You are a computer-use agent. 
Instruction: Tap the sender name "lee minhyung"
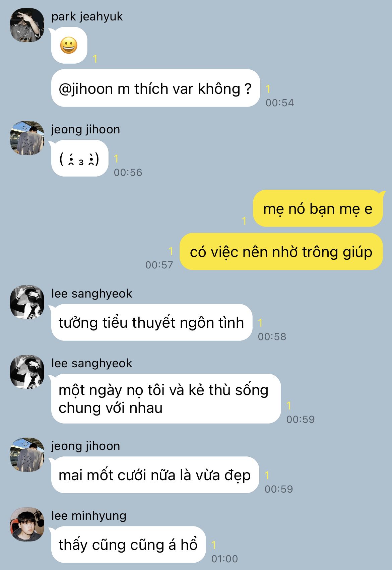point(89,516)
